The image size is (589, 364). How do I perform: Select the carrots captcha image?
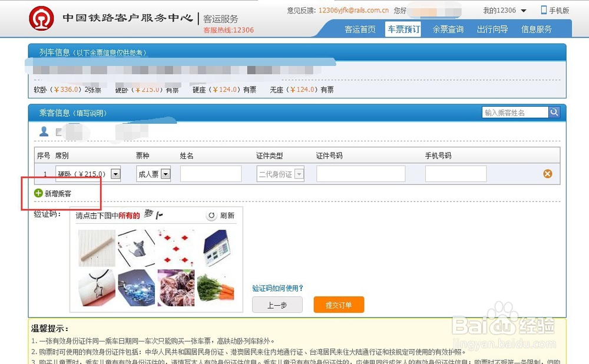tap(216, 288)
